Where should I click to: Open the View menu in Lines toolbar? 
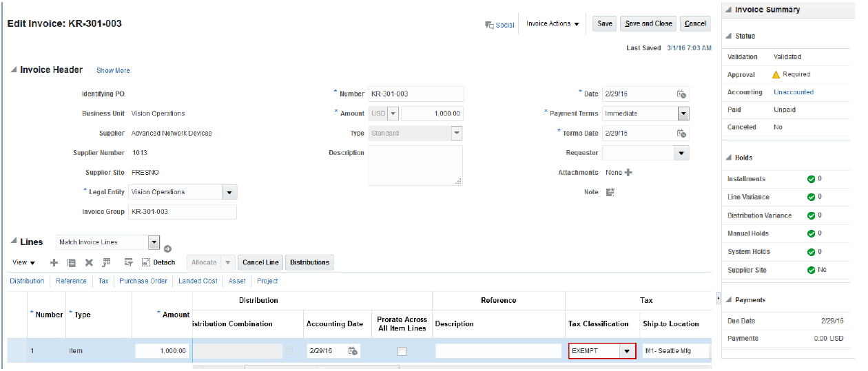pos(24,262)
